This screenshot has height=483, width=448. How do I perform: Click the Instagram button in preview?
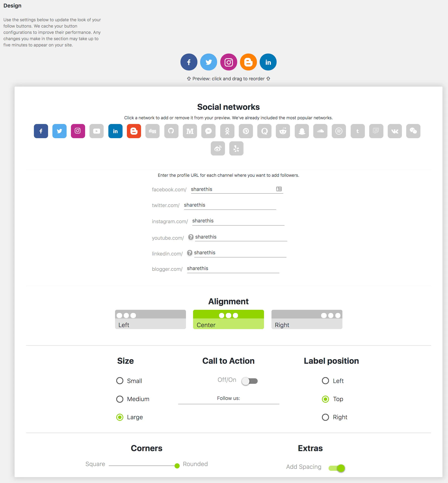pyautogui.click(x=229, y=62)
